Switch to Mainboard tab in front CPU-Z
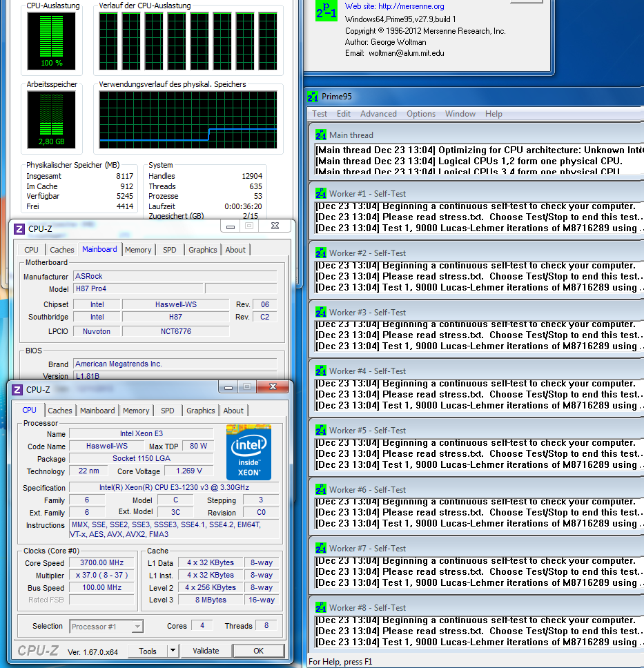644x668 pixels. tap(97, 411)
